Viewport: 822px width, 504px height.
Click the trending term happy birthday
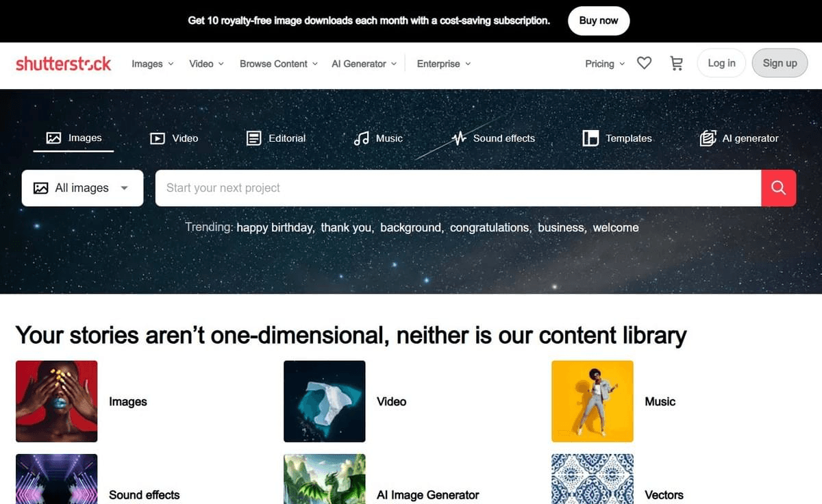click(275, 227)
